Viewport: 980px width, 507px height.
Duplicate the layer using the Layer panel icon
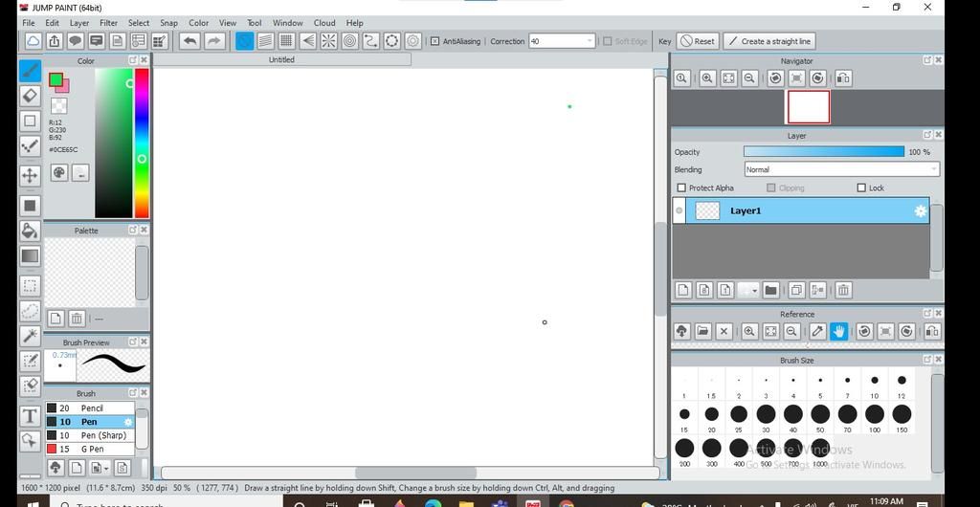796,290
